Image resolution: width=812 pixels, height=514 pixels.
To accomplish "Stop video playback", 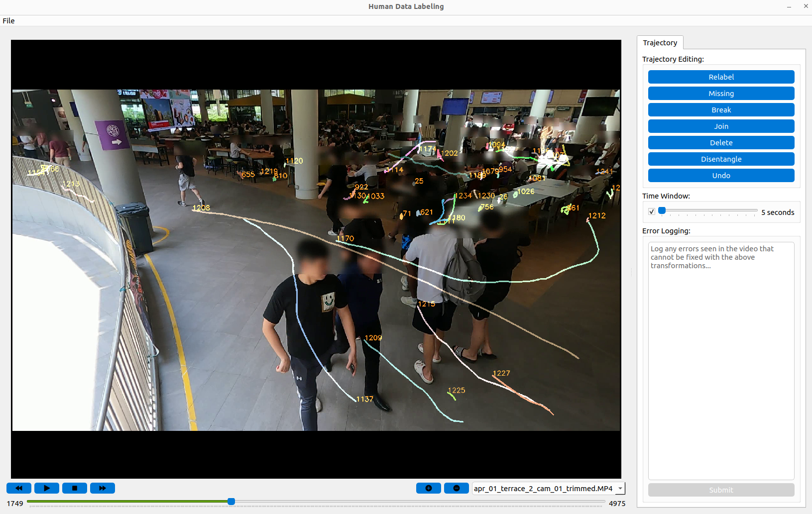I will point(75,488).
